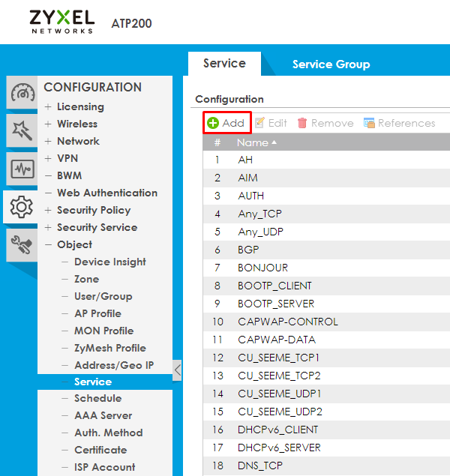Viewport: 450px width, 476px height.
Task: Select the Any_TCP service row
Action: coord(326,214)
